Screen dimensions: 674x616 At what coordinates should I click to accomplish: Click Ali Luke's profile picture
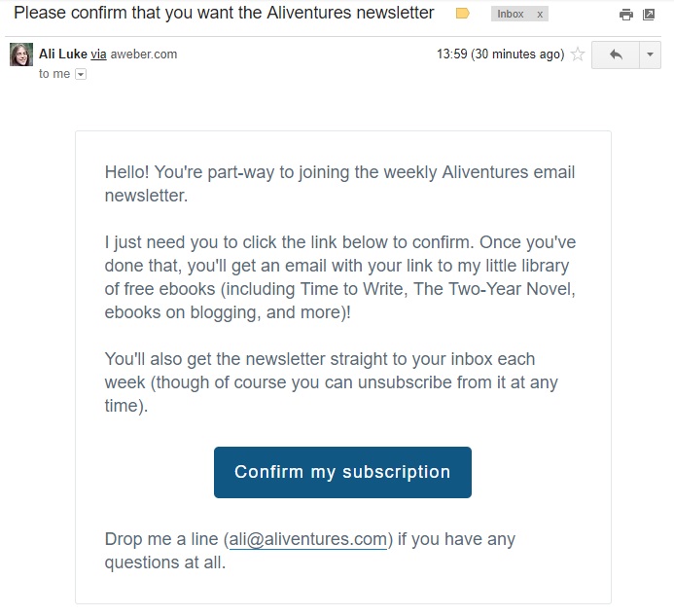[x=20, y=54]
